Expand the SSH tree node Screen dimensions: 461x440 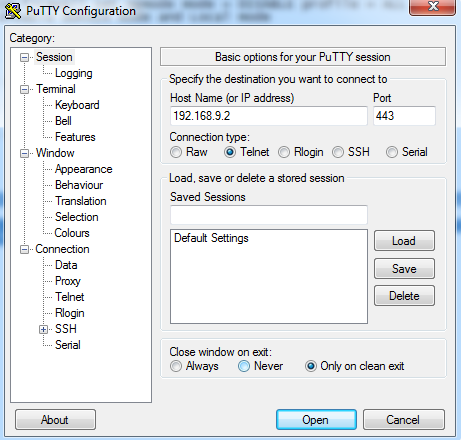click(43, 329)
